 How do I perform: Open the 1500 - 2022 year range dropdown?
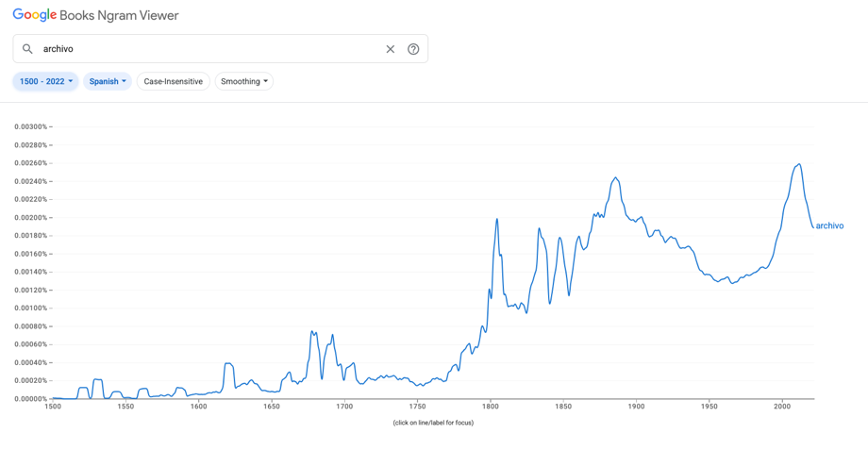45,81
